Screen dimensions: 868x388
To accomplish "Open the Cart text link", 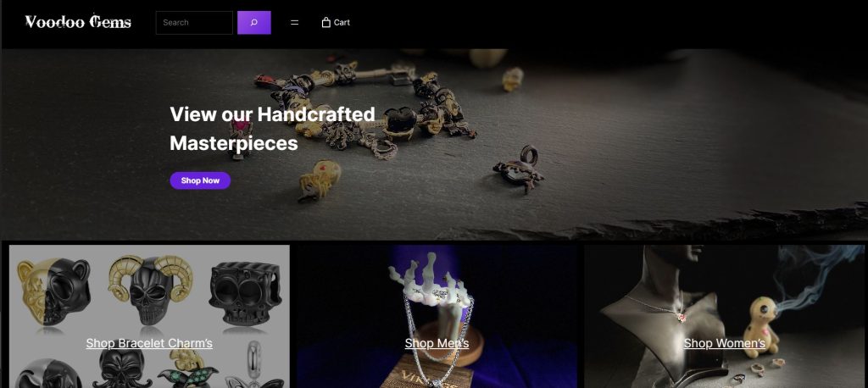I will (x=342, y=23).
